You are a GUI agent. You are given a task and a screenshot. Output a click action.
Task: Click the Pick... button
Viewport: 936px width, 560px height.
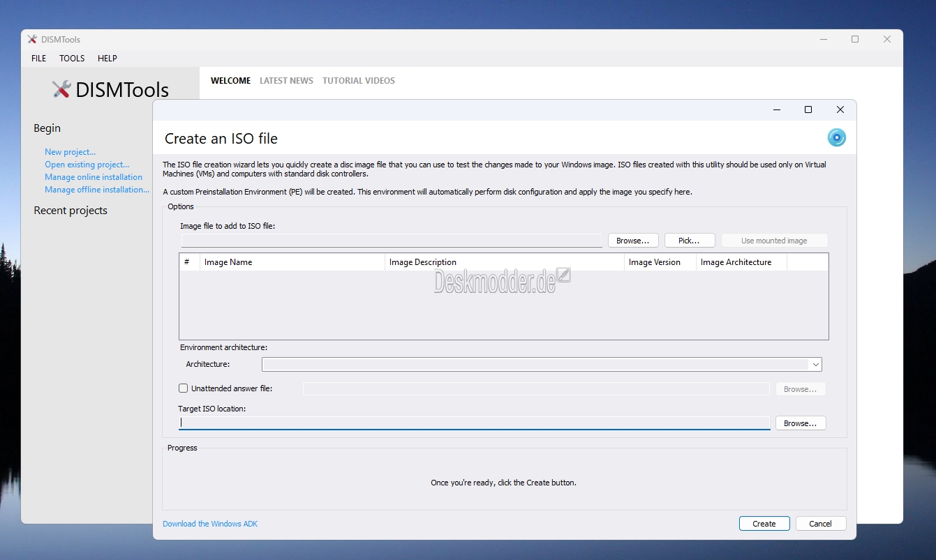[x=690, y=241]
